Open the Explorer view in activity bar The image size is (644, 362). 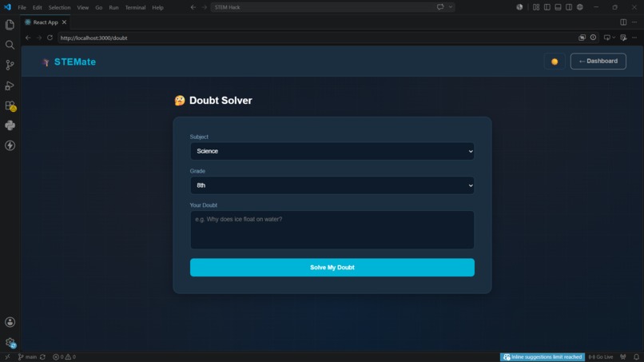pyautogui.click(x=10, y=25)
